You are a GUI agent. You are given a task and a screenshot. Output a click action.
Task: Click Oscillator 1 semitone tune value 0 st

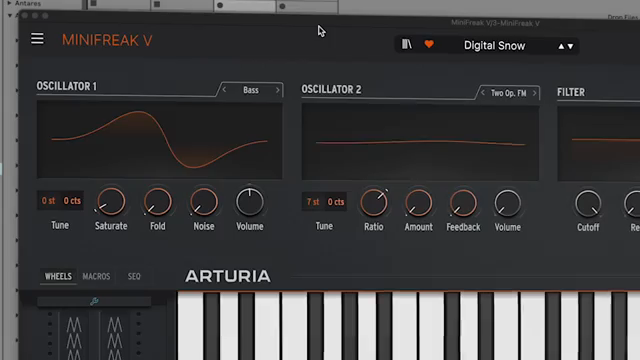[49, 200]
